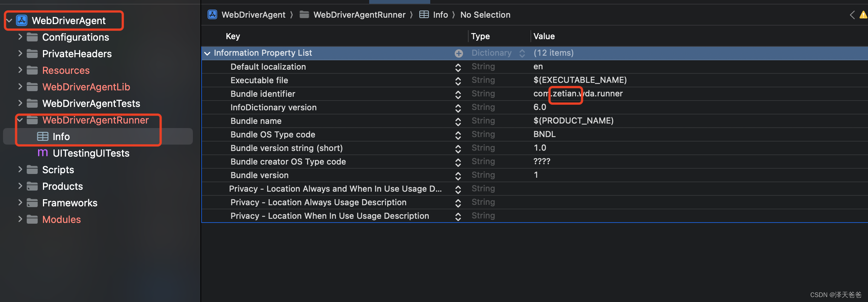Select the BNDL value cell
Screen dimensions: 868x302
[x=544, y=134]
